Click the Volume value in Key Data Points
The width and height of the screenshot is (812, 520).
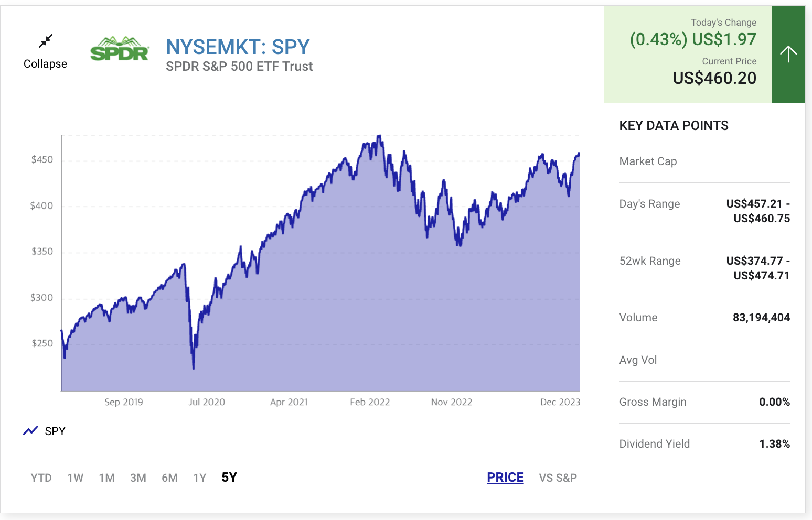coord(762,317)
